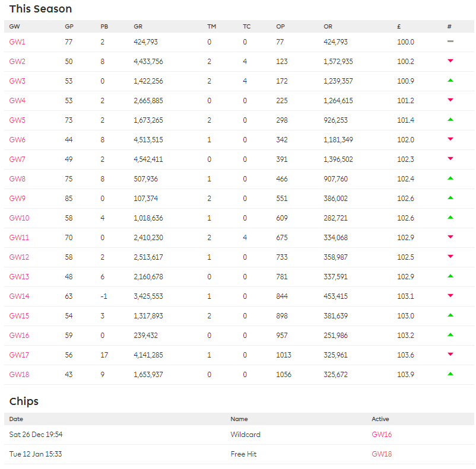476x469 pixels.
Task: Click the red down arrow in GW7 row
Action: tap(450, 159)
